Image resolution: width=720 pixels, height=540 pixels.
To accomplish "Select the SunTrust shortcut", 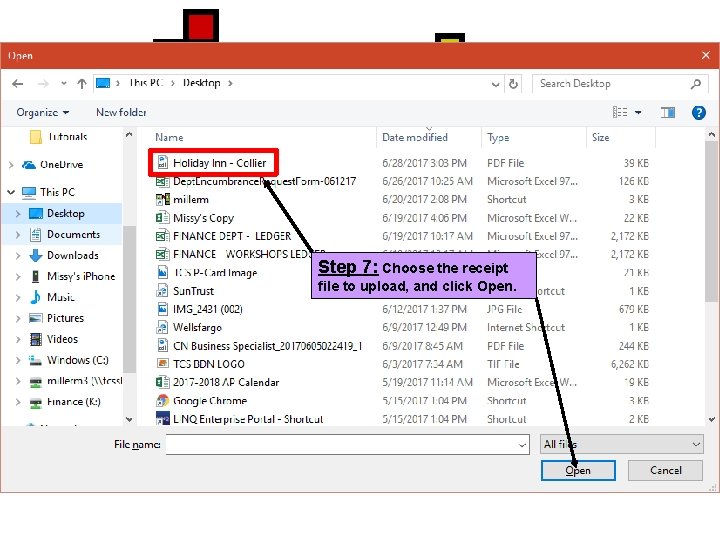I will pos(193,291).
